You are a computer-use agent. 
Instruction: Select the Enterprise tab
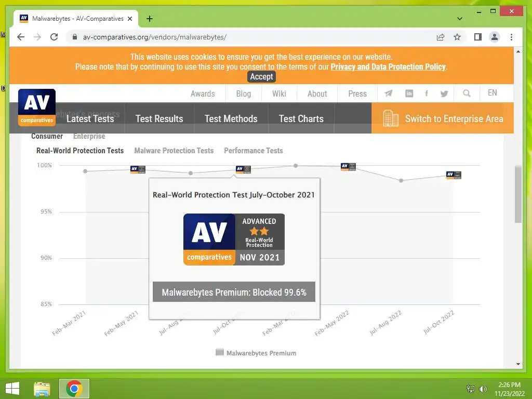pos(89,136)
